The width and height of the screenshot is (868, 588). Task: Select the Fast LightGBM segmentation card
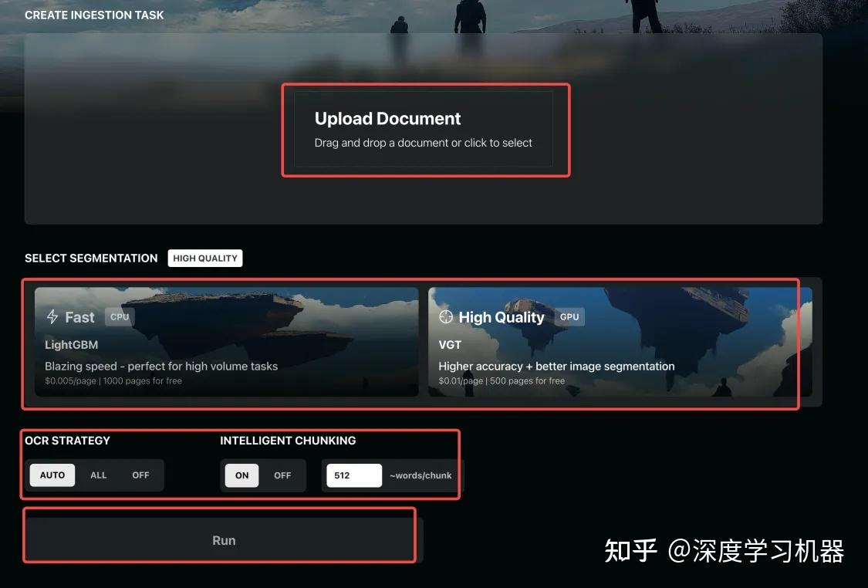click(x=225, y=343)
